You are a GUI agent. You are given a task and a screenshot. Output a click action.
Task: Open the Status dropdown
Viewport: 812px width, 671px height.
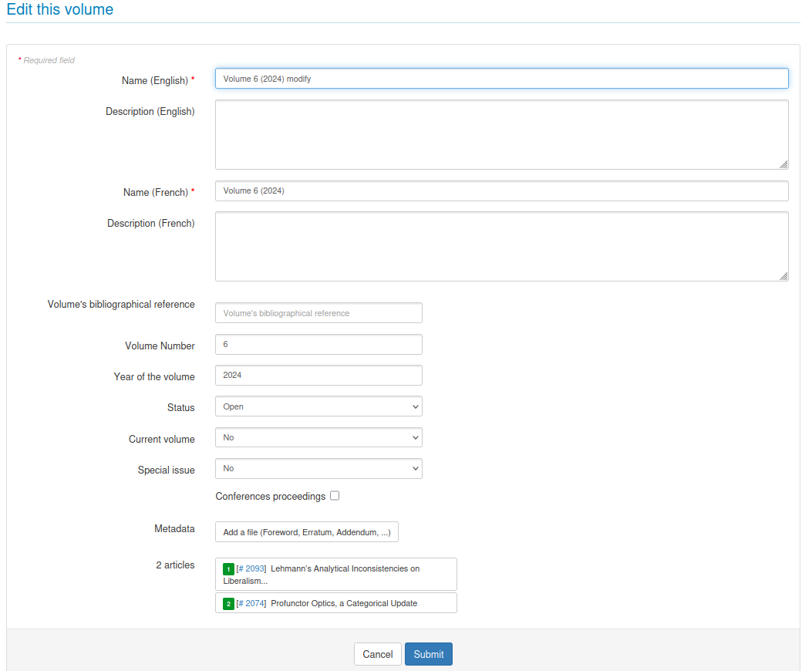[x=318, y=406]
